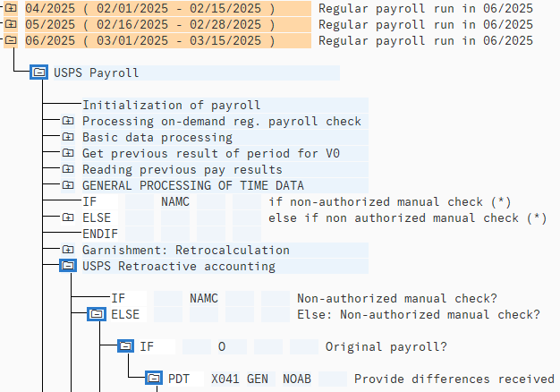This screenshot has height=392, width=560.
Task: Click USPS Retroactive accounting text
Action: [179, 266]
